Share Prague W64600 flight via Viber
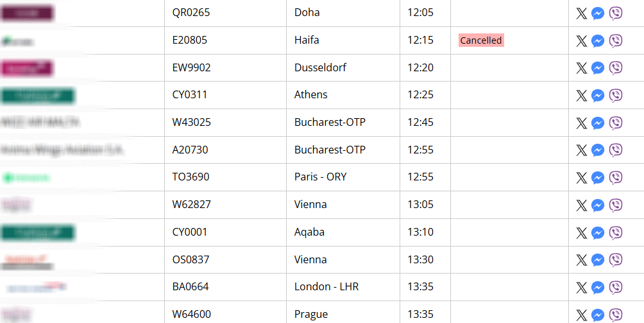 pyautogui.click(x=616, y=315)
